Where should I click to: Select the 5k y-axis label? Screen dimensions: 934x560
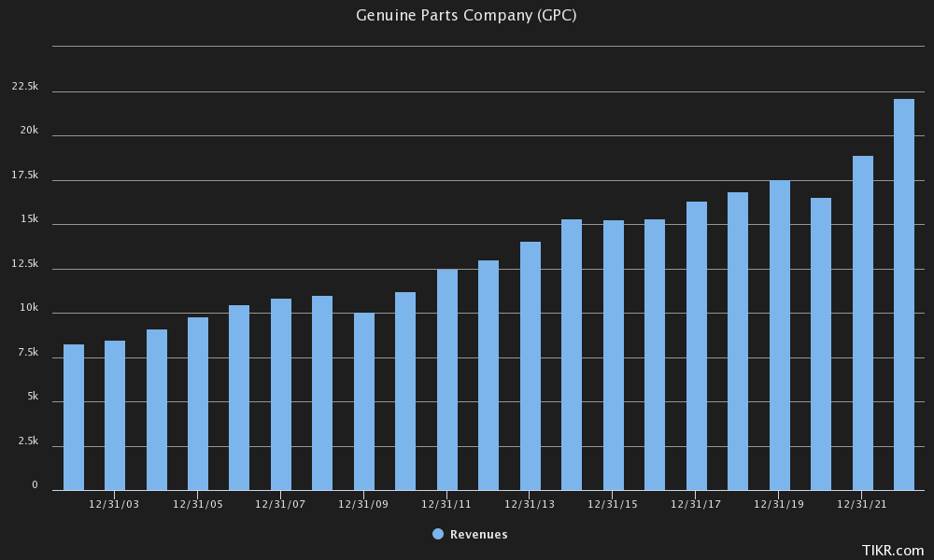click(x=33, y=397)
